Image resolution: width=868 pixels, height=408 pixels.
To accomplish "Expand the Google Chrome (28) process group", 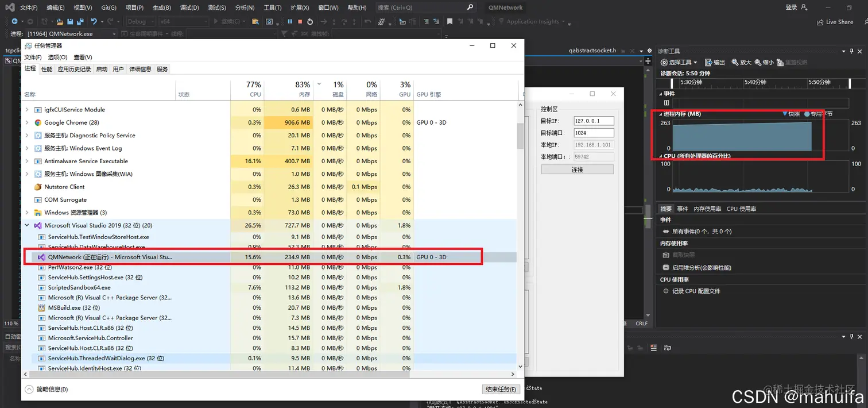I will click(x=27, y=122).
